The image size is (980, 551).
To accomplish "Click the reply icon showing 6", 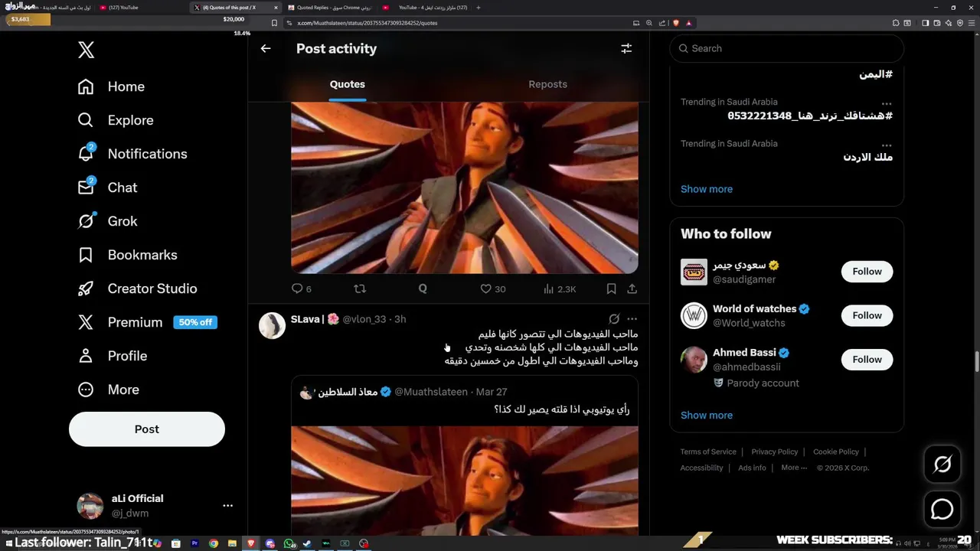I will point(302,289).
